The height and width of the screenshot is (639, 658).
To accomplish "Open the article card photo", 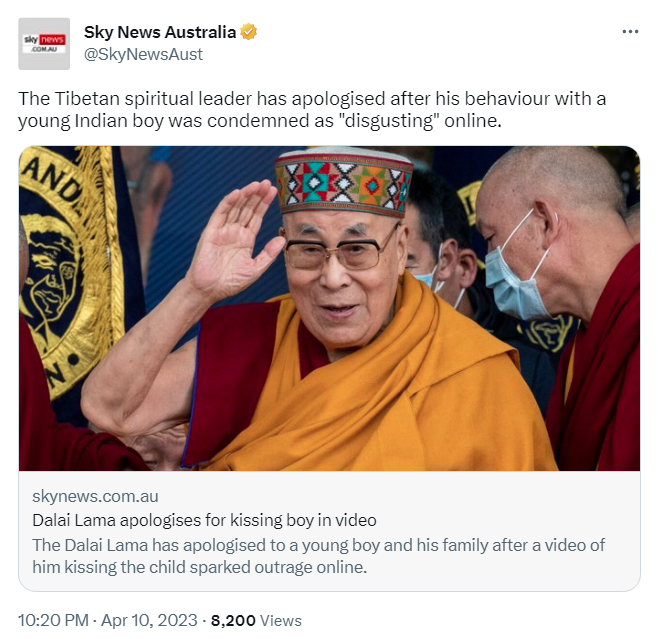I will point(329,308).
